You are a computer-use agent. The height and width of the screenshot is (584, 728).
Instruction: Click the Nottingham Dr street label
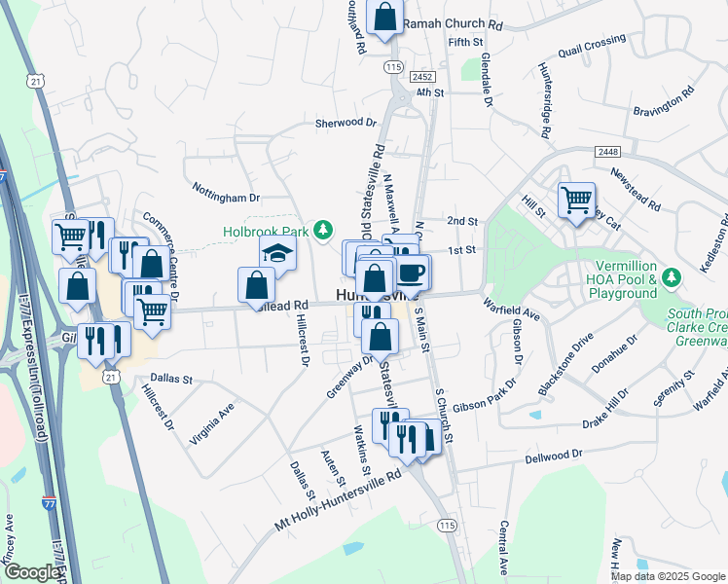coord(226,193)
